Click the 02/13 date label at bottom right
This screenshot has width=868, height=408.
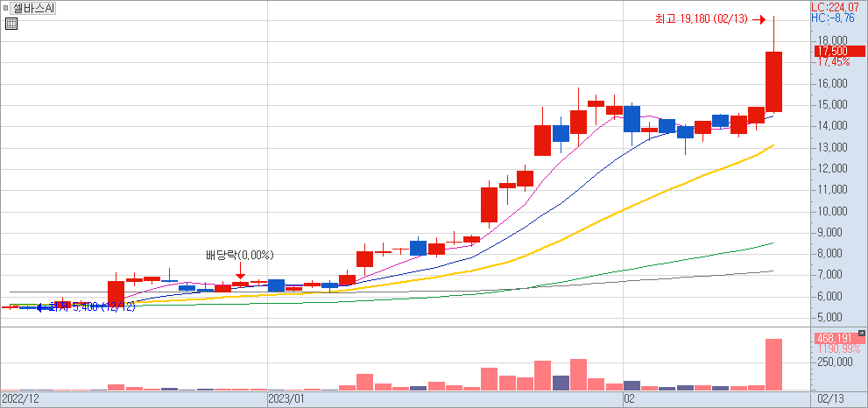pos(830,399)
